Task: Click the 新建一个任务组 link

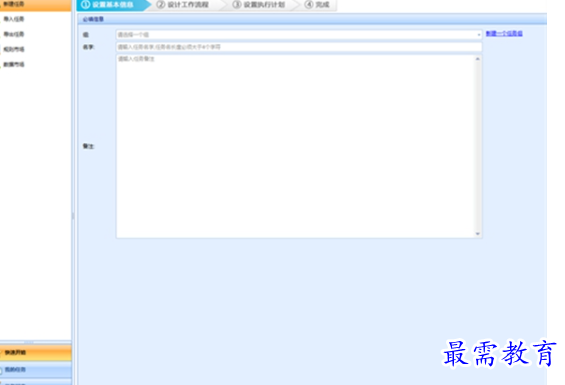Action: click(x=504, y=34)
